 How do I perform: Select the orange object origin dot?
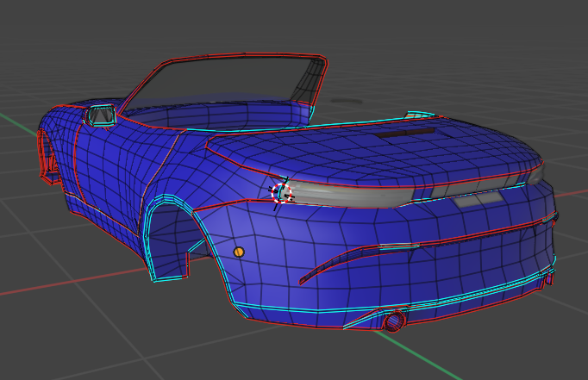[240, 252]
